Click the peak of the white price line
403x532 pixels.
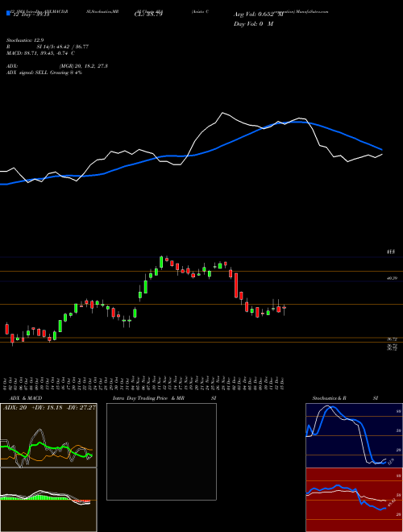(x=222, y=113)
